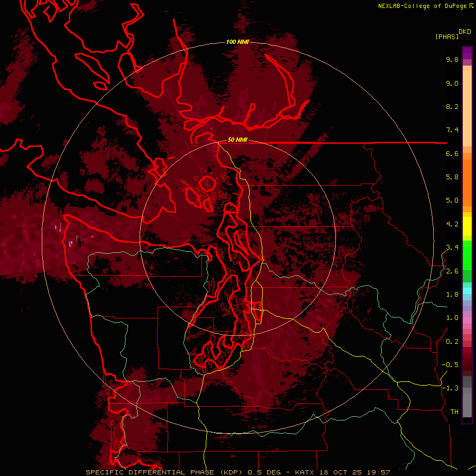Click the -1.3 value on the color scale
This screenshot has width=476, height=476.
pos(450,388)
